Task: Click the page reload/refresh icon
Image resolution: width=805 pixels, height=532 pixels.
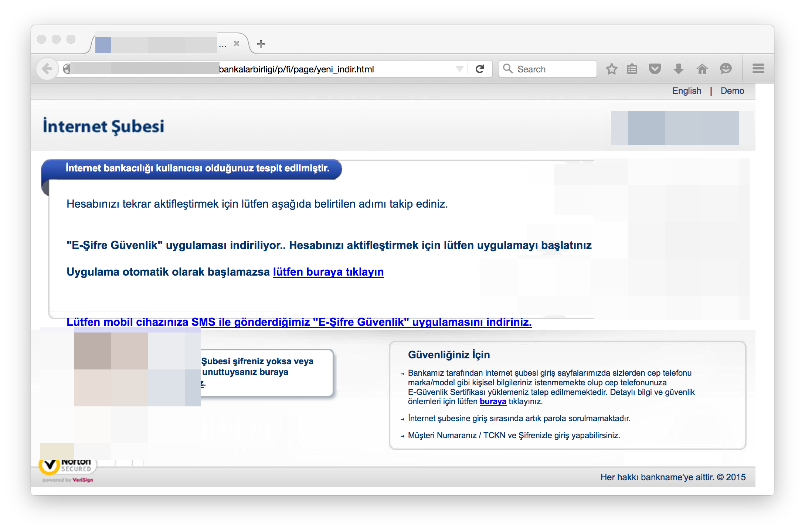Action: pyautogui.click(x=480, y=69)
